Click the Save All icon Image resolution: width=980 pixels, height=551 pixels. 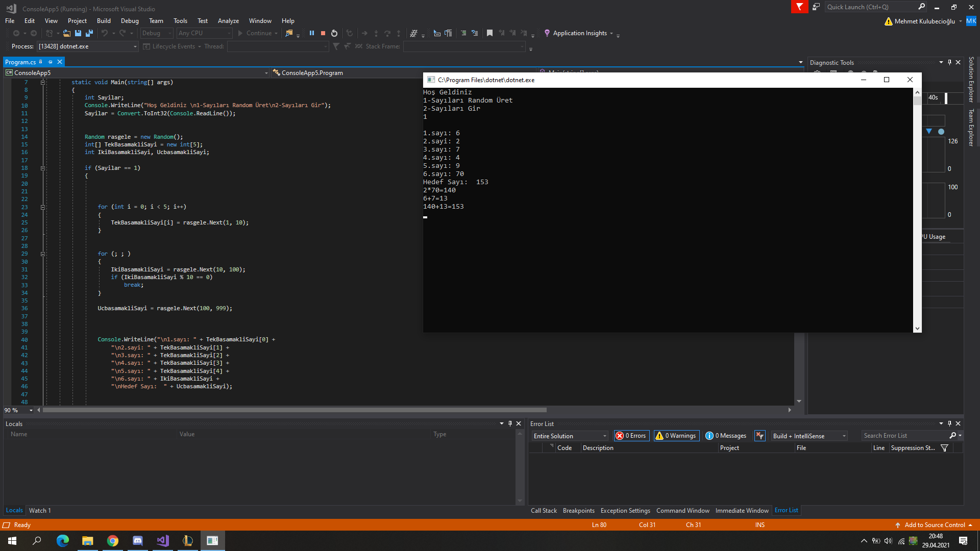(x=89, y=33)
